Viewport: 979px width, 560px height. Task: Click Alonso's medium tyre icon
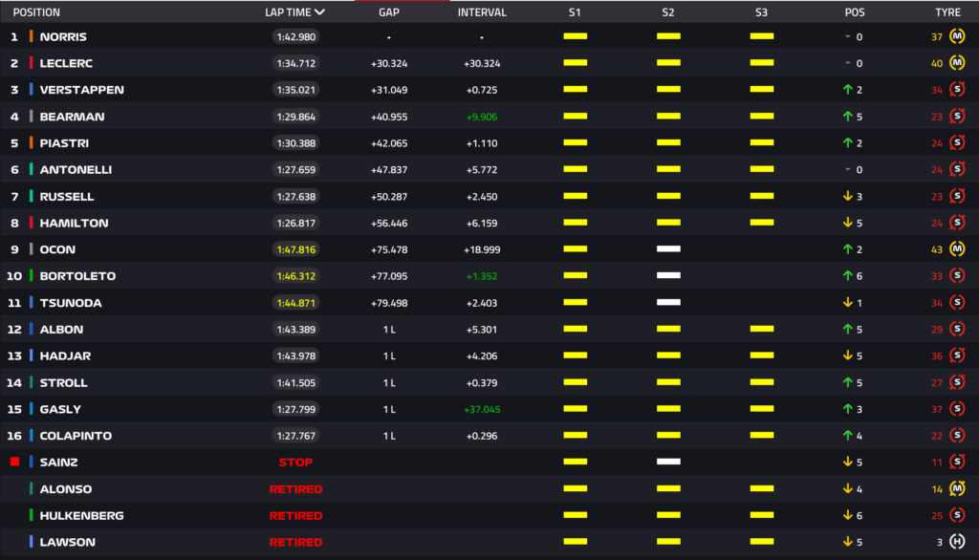[x=956, y=488]
